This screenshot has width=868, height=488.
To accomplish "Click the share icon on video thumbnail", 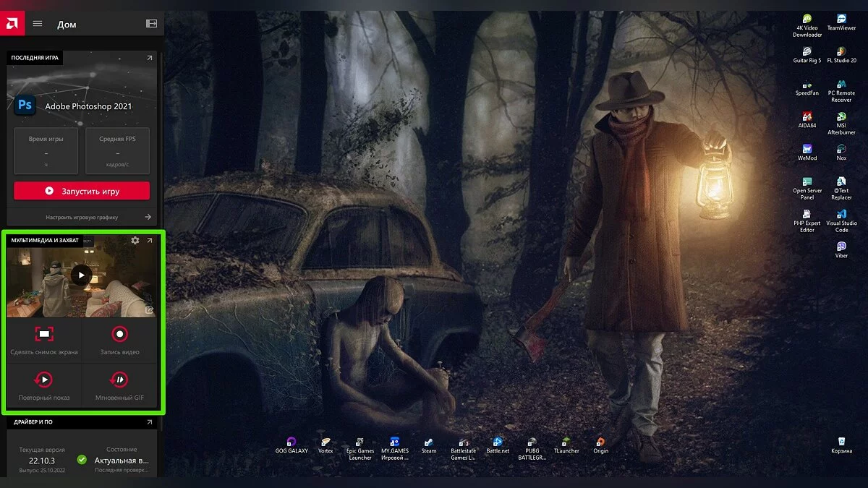I will pos(150,310).
